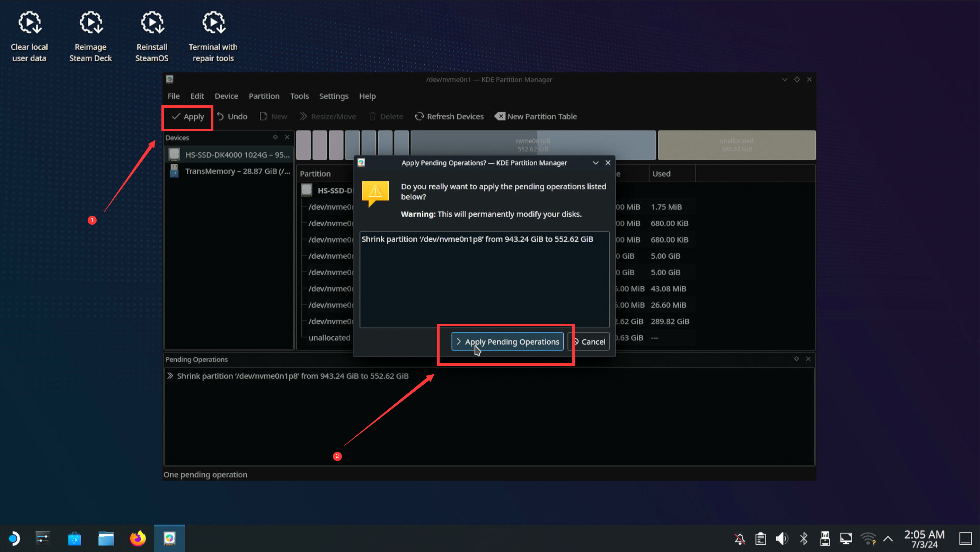Open Firefox from the taskbar
Viewport: 980px width, 552px height.
click(x=138, y=538)
